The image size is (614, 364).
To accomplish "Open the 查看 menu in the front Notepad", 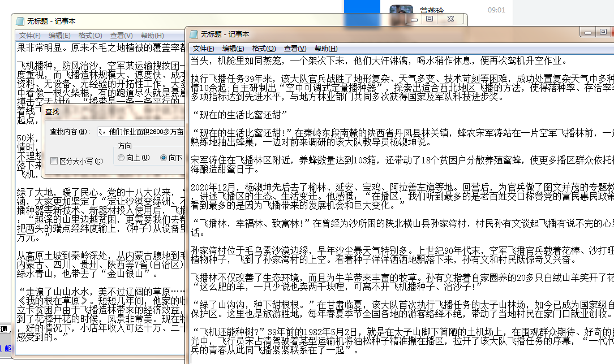I will click(295, 49).
